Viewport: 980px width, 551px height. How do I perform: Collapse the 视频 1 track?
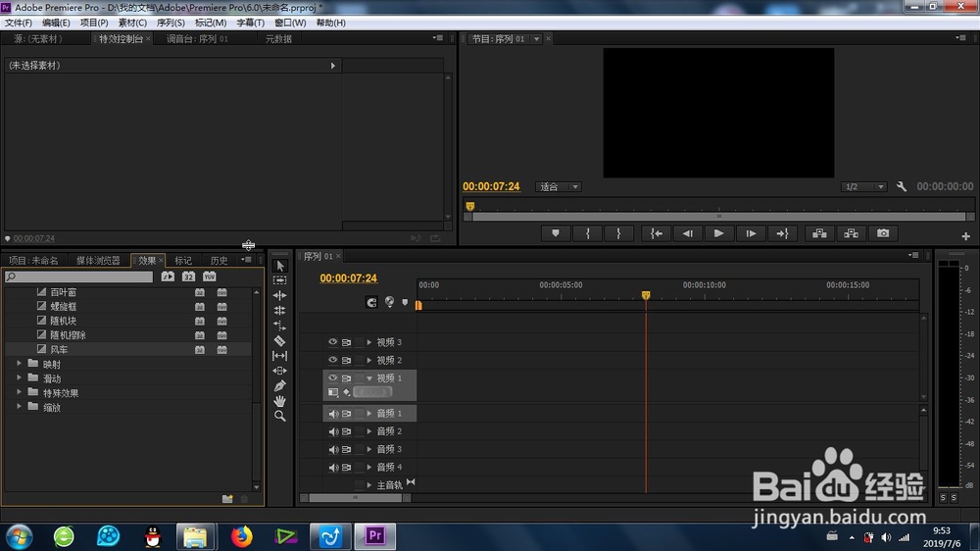369,378
